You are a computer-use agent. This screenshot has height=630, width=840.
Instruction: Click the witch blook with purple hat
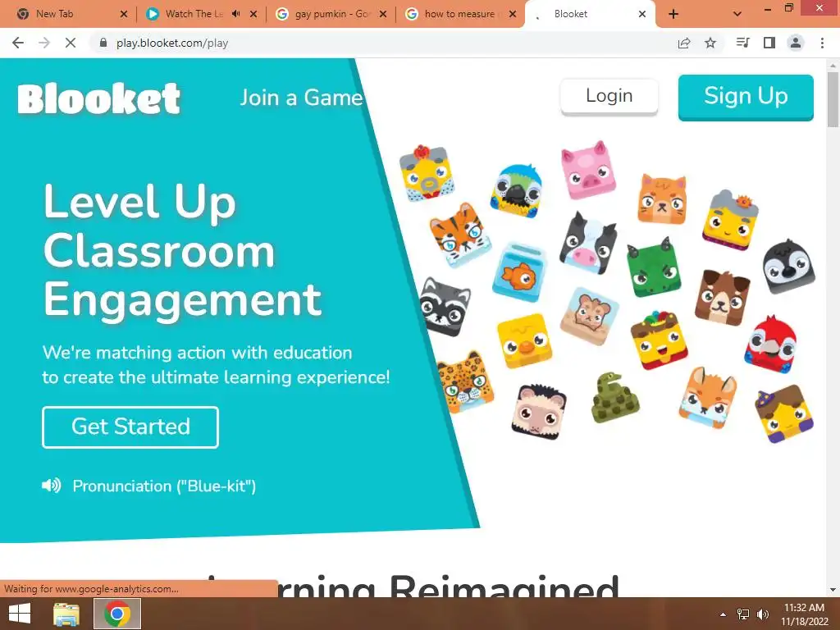pyautogui.click(x=783, y=413)
